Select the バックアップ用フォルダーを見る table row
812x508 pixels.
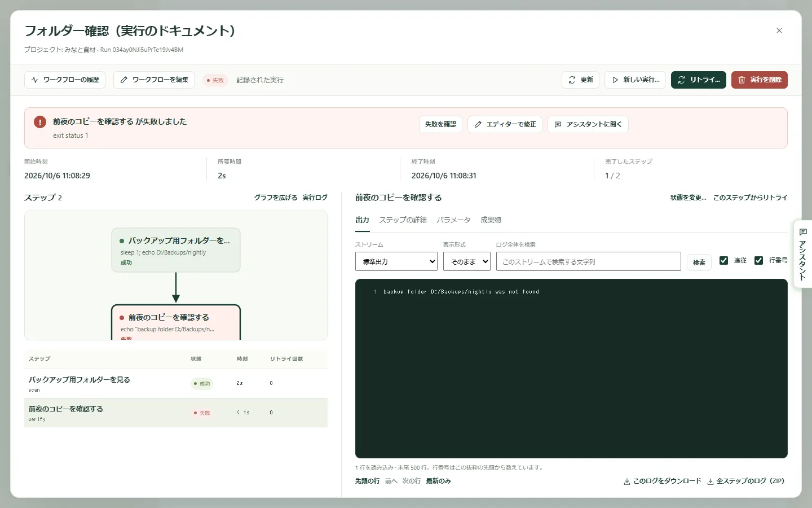(x=176, y=384)
